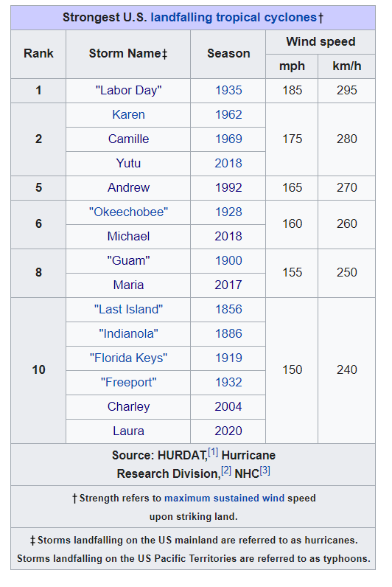392x587 pixels.
Task: Open the Yutu typhoon link
Action: (x=128, y=163)
